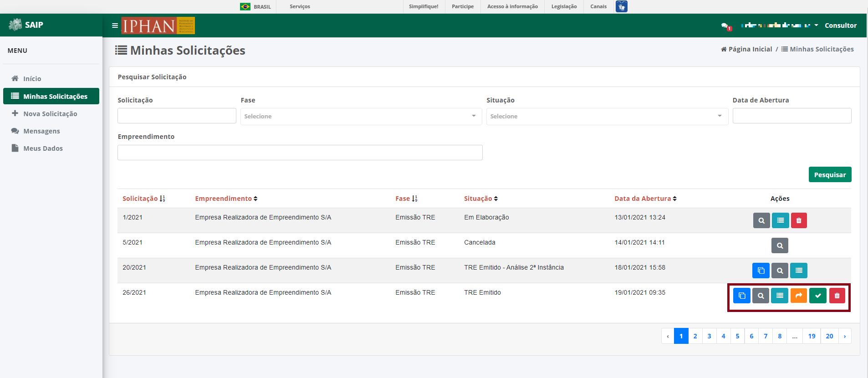View details of solicitação 1/2021 magnifier
868x378 pixels.
tap(761, 220)
